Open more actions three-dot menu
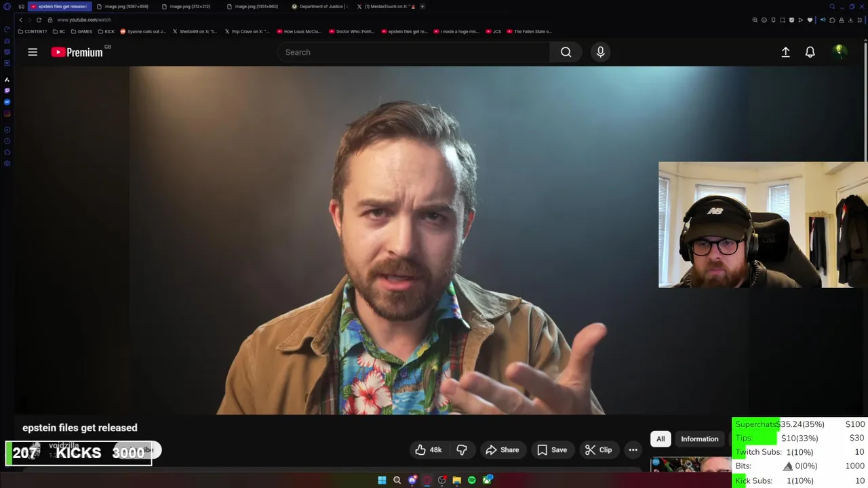868x488 pixels. [633, 449]
